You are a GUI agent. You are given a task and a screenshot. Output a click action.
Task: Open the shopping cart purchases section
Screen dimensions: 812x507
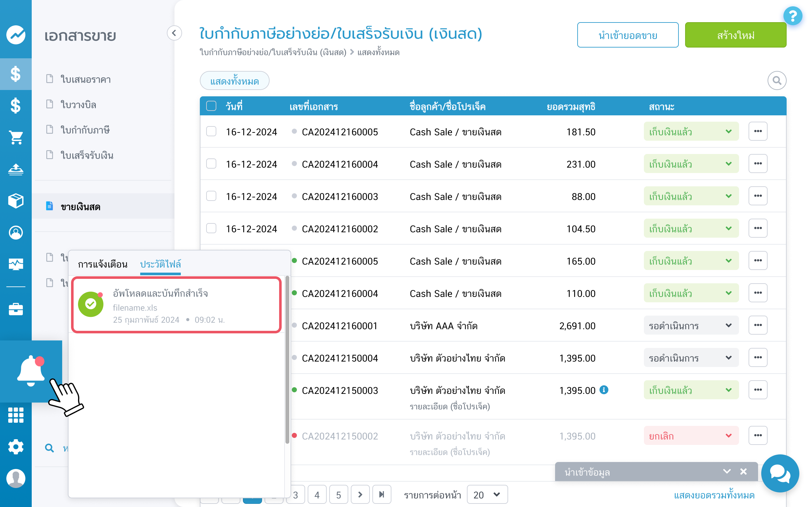pyautogui.click(x=16, y=137)
